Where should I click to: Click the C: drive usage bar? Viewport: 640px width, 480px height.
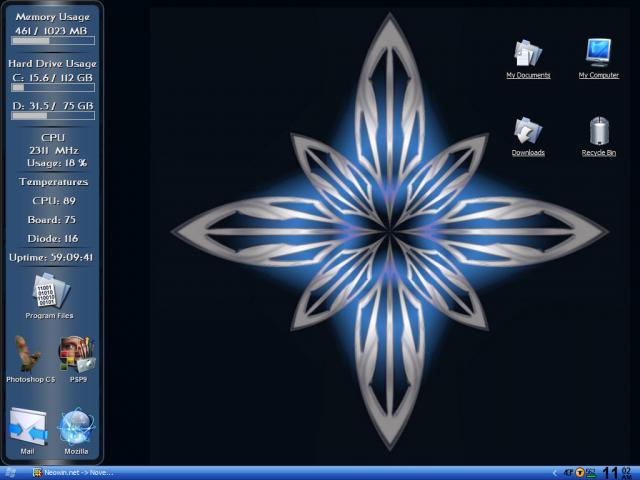tap(53, 87)
